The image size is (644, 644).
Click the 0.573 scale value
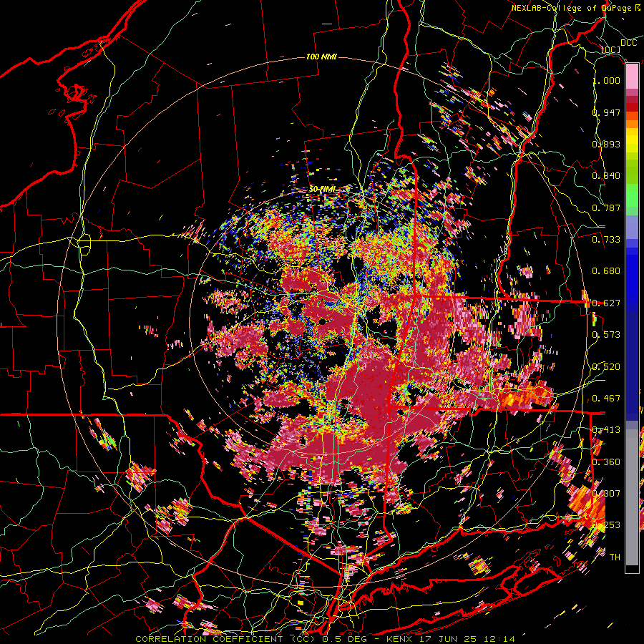(606, 335)
